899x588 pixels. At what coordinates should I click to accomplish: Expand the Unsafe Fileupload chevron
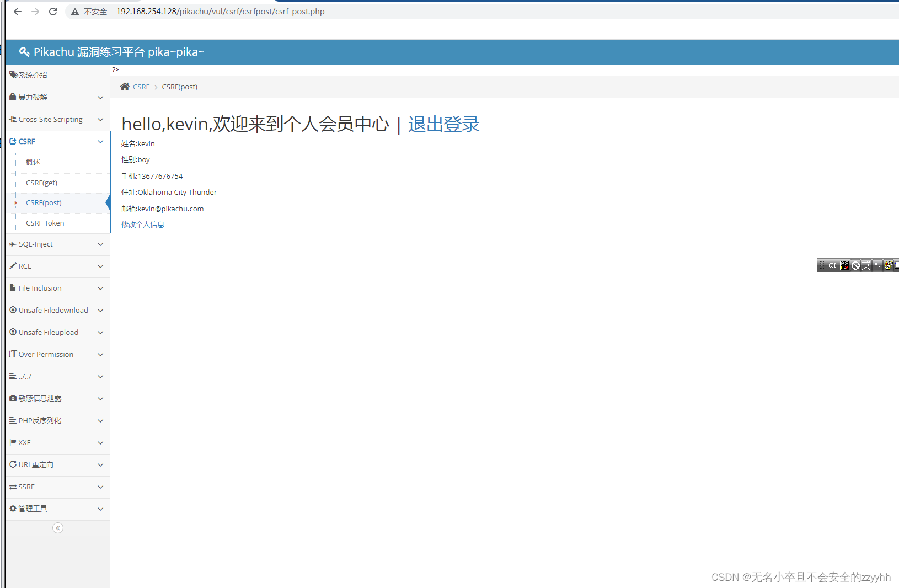[100, 333]
